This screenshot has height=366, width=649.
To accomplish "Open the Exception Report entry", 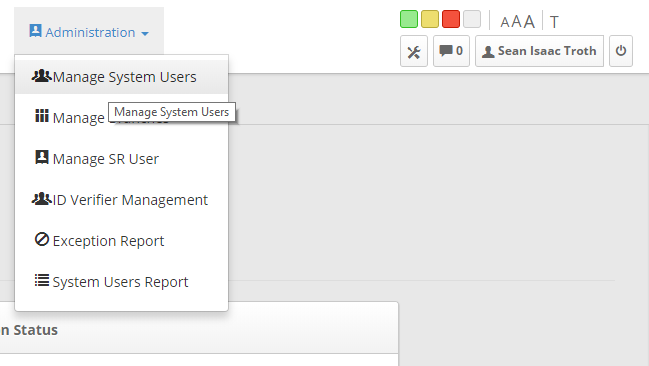I will (x=121, y=241).
